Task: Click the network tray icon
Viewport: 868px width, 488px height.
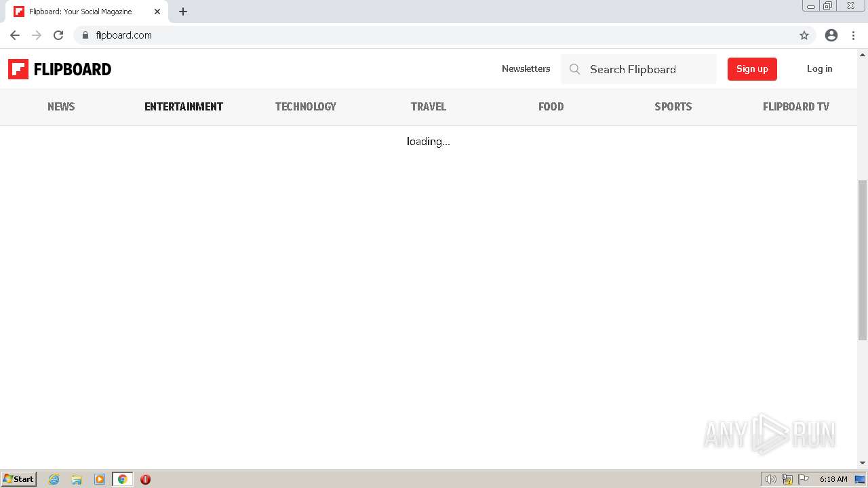Action: (x=787, y=479)
